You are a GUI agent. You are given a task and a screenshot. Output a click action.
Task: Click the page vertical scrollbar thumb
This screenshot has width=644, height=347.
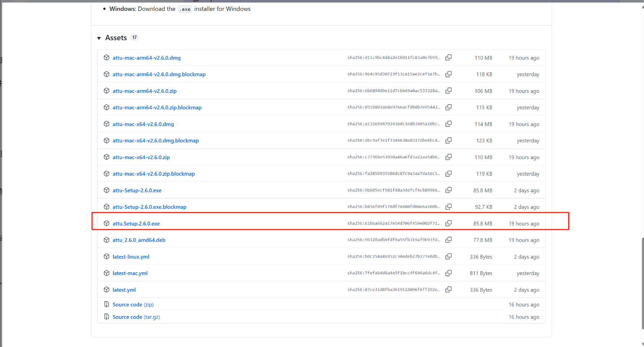(x=643, y=284)
